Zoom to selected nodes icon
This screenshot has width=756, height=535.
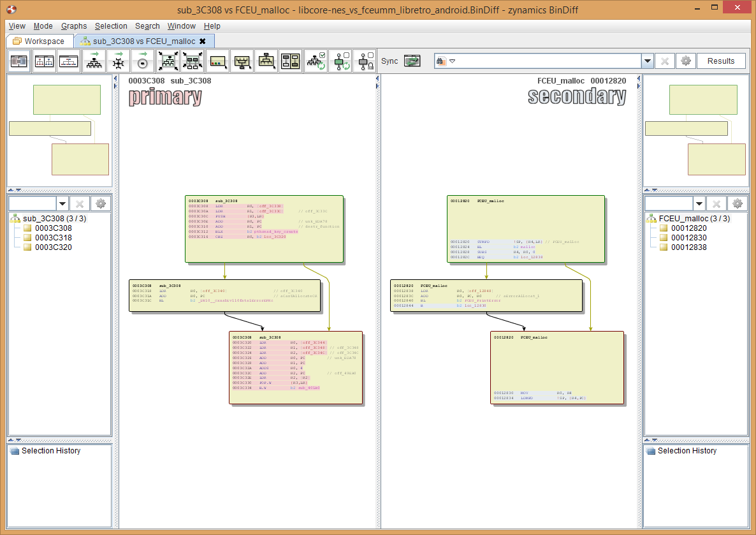point(193,61)
